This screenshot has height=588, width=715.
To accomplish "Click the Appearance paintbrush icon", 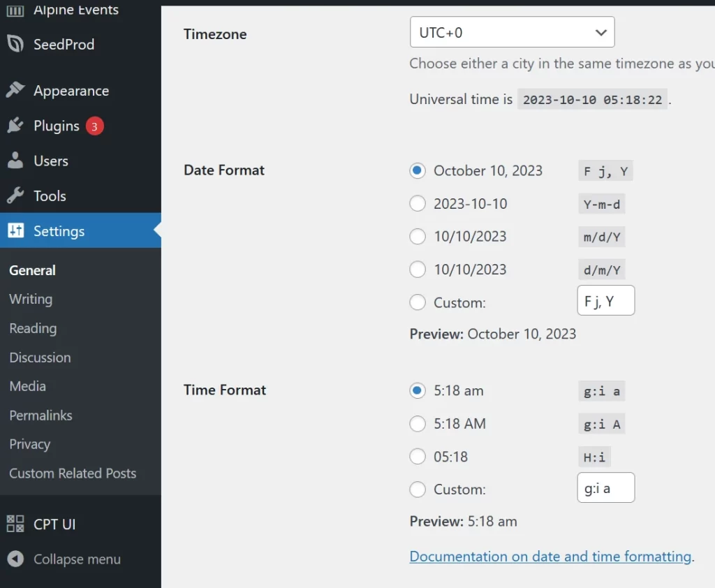I will (x=15, y=90).
